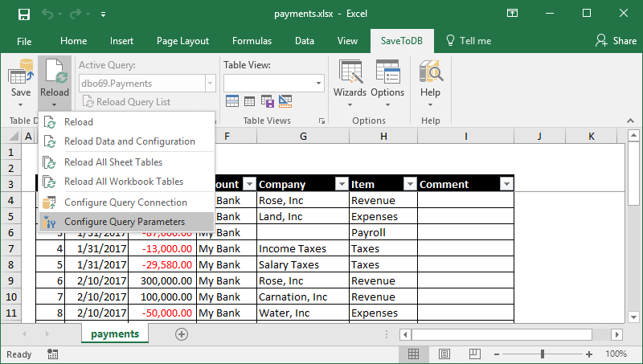Click the cell showing -29,580.00
The height and width of the screenshot is (364, 643).
click(x=162, y=265)
